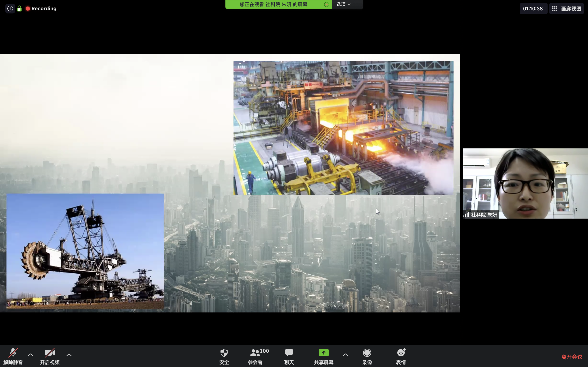Switch layout using 画廊视图

tap(566, 9)
